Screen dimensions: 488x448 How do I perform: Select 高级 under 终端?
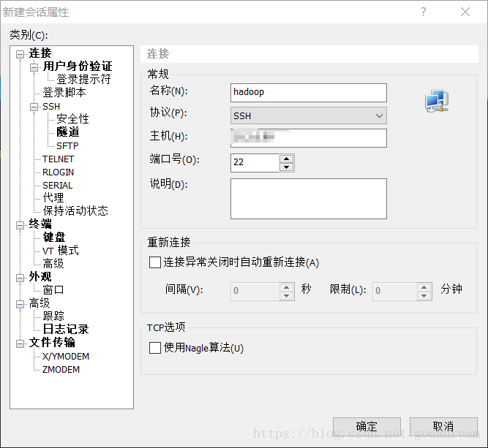[x=53, y=263]
